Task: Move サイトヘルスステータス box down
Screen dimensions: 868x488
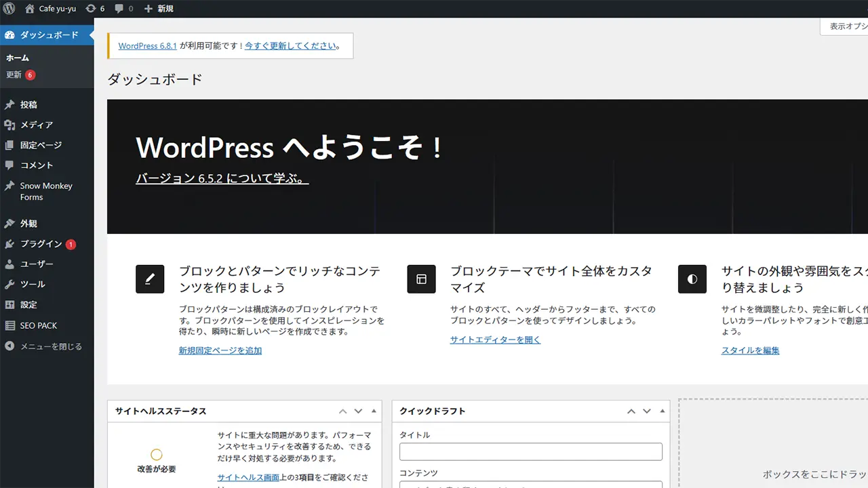Action: click(358, 411)
